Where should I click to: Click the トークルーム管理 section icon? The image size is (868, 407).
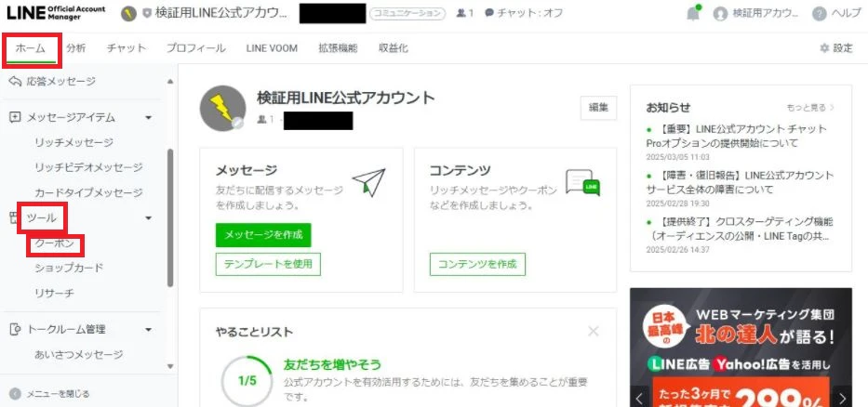click(x=16, y=330)
